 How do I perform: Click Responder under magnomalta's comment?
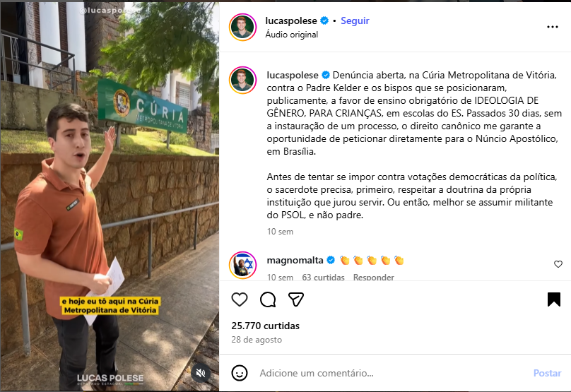(x=373, y=278)
